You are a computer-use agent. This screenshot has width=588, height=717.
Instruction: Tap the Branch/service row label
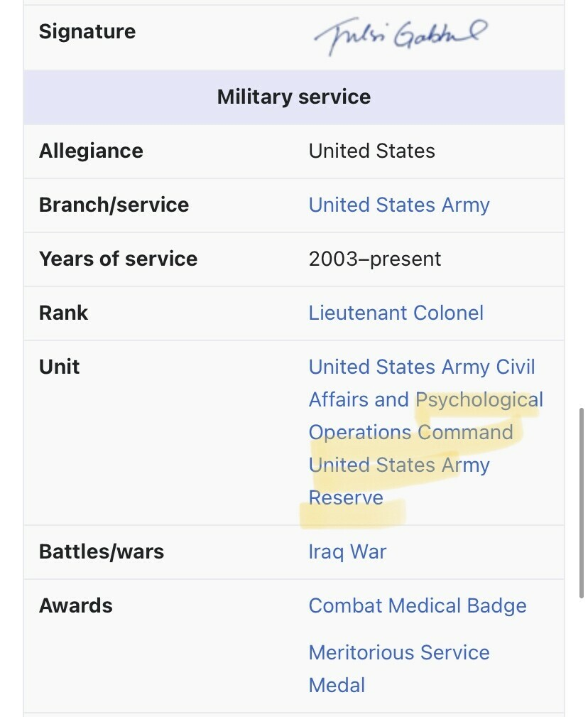[x=114, y=205]
